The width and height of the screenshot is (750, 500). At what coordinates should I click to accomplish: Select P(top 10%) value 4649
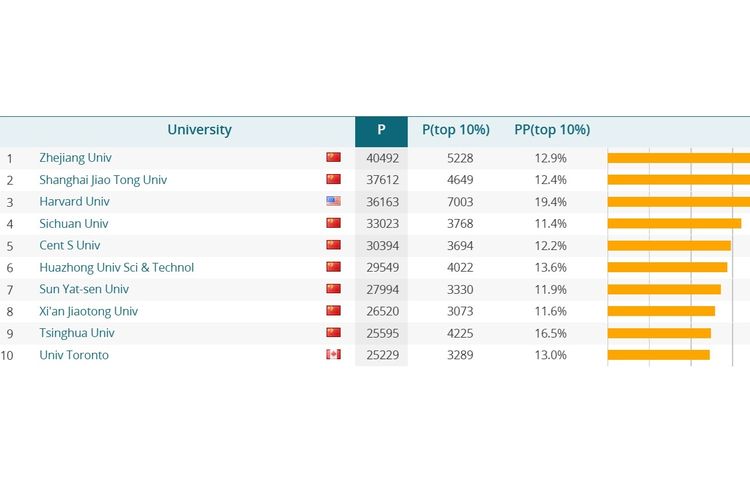(x=460, y=180)
